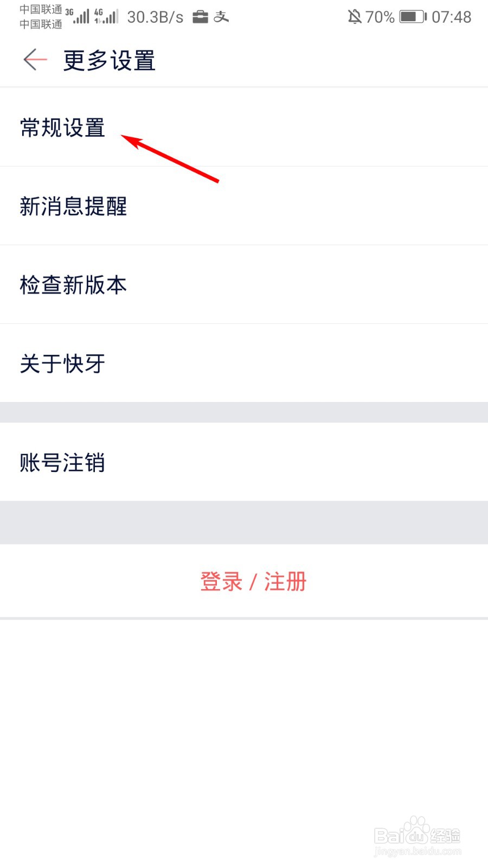The height and width of the screenshot is (868, 488).
Task: Tap 登录/注册 to sign in
Action: click(253, 580)
